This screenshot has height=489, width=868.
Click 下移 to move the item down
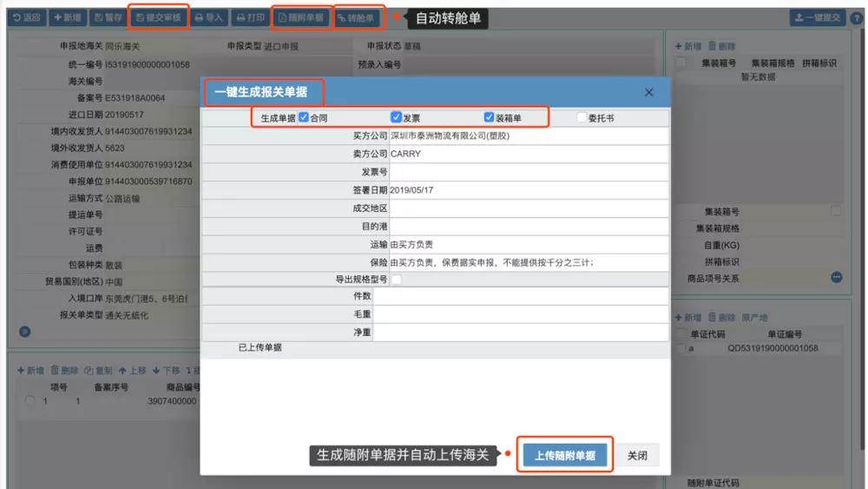[166, 371]
